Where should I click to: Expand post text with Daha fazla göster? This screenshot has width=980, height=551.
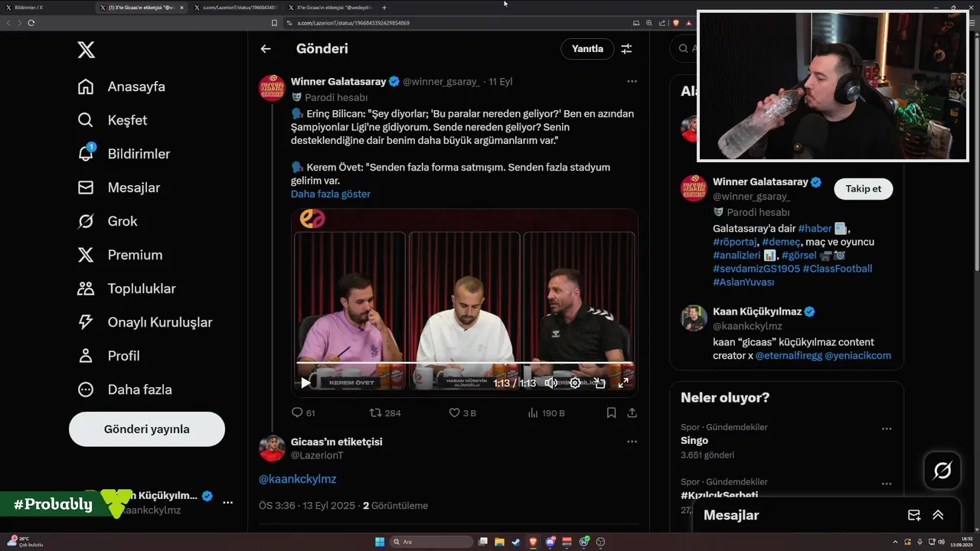pyautogui.click(x=331, y=194)
